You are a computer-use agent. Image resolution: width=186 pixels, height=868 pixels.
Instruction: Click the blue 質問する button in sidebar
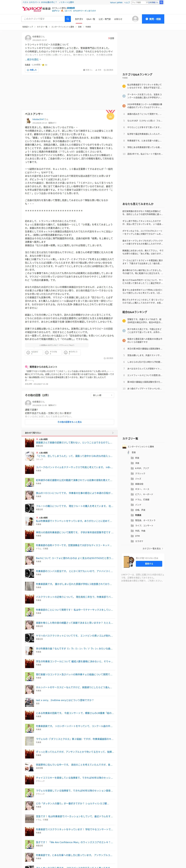pyautogui.click(x=149, y=564)
